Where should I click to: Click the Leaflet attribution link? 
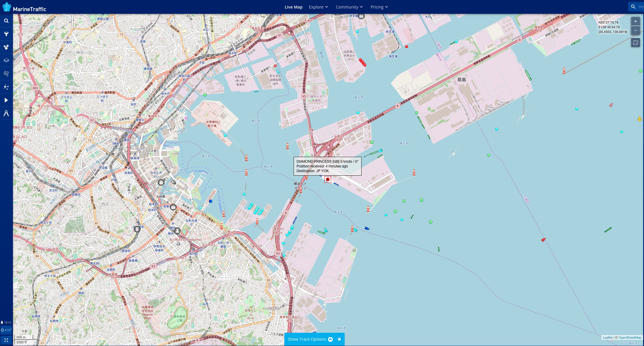[608, 337]
